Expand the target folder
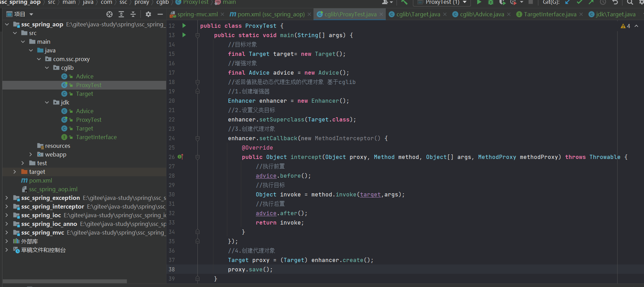This screenshot has height=287, width=644. pyautogui.click(x=15, y=172)
